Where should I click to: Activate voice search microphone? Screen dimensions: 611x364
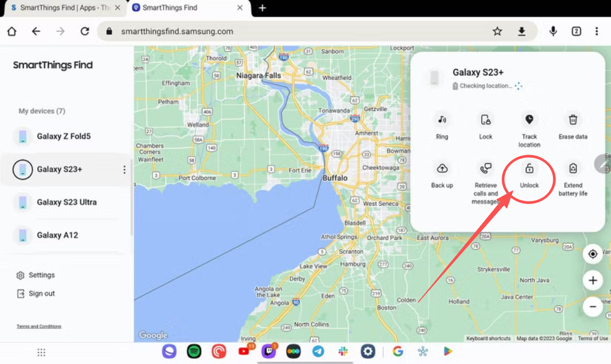click(553, 31)
